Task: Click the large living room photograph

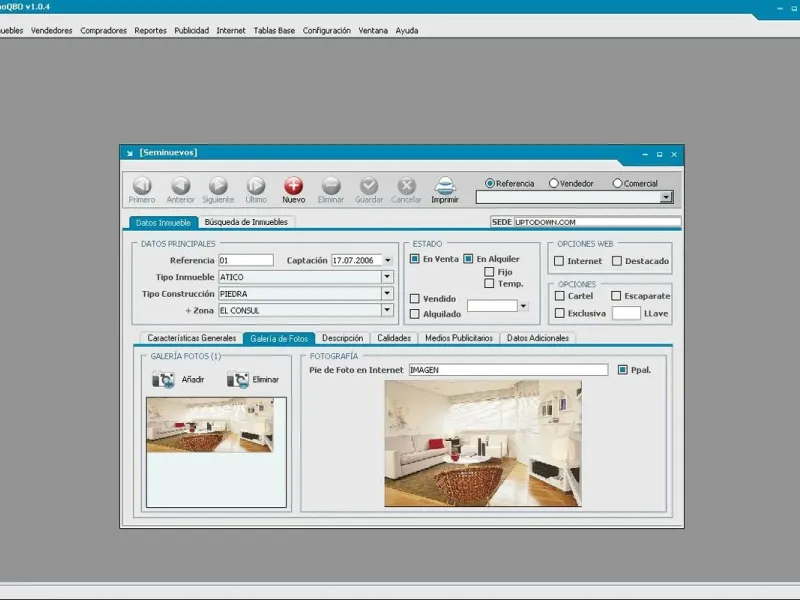Action: (x=483, y=443)
